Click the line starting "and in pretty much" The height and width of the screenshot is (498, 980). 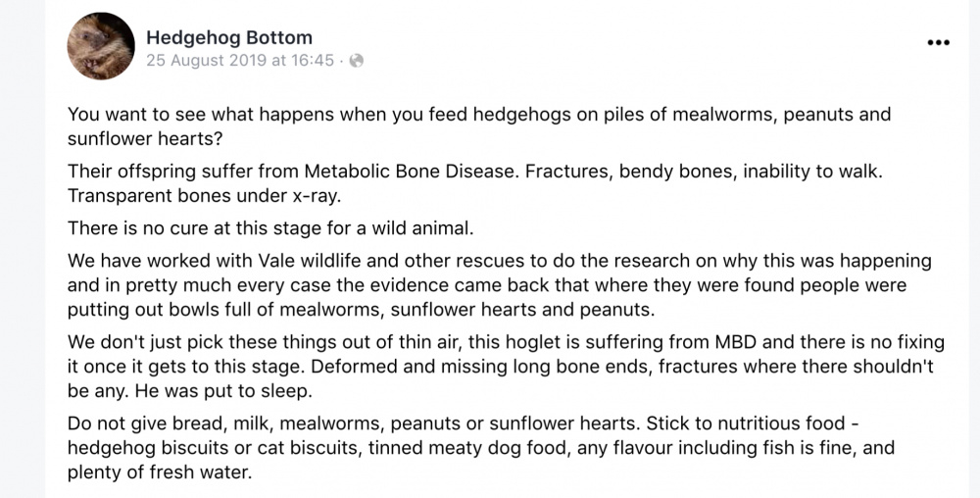[487, 285]
